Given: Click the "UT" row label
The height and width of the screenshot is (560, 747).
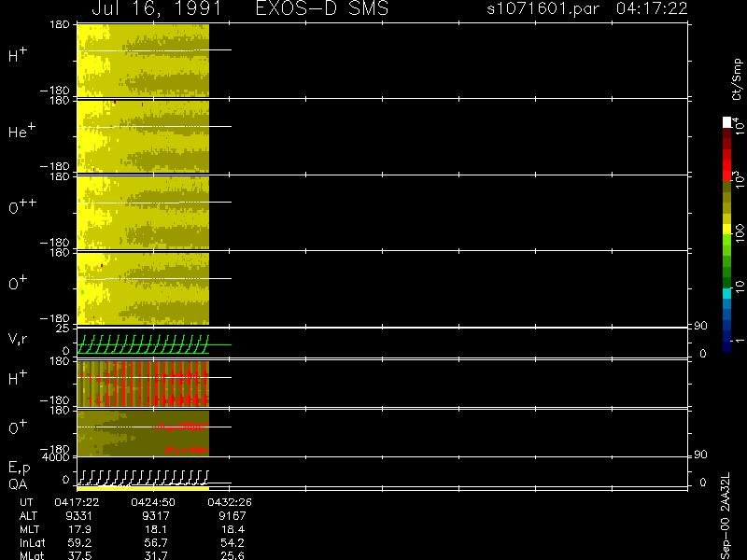Looking at the screenshot, I should point(26,502).
